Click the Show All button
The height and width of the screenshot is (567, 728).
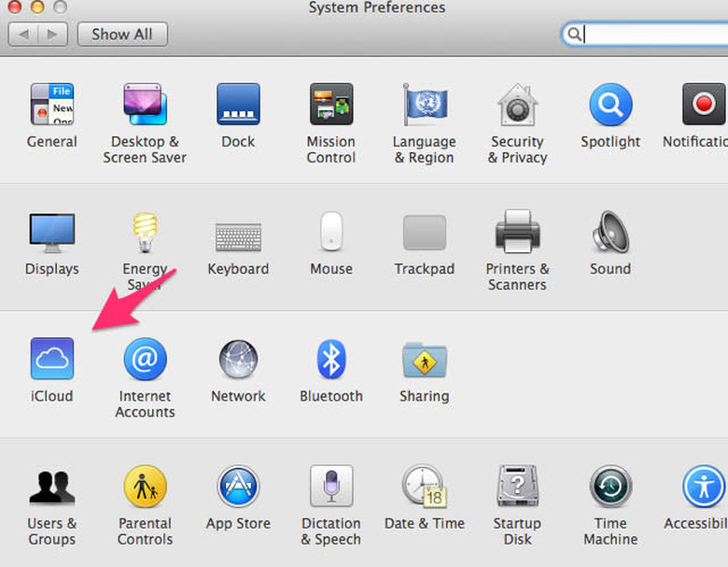(x=122, y=34)
